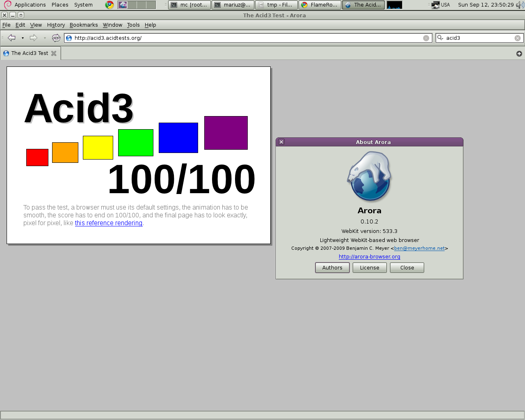Open the arora-browser.org link
Image resolution: width=525 pixels, height=420 pixels.
tap(370, 257)
